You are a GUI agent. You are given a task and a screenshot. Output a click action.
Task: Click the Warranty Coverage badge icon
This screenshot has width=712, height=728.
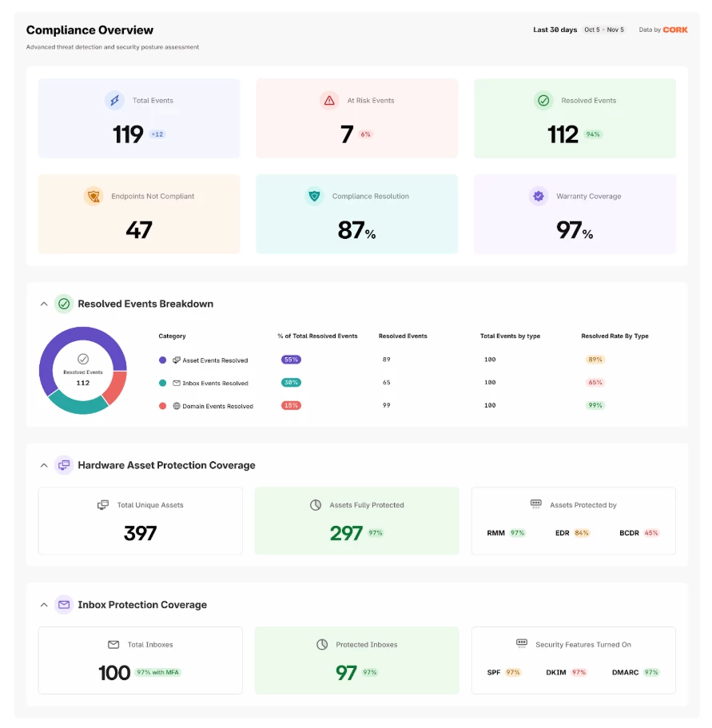coord(539,196)
